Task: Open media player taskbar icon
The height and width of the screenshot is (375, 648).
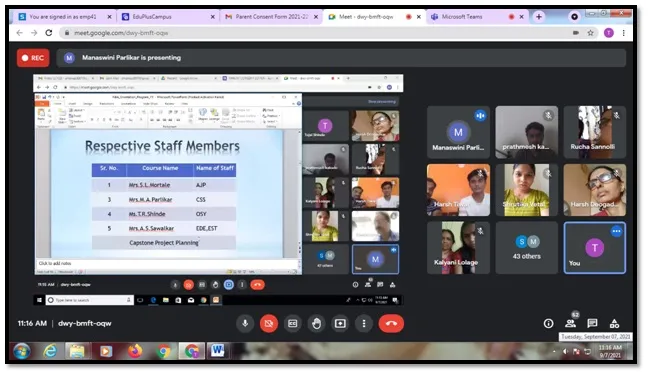Action: (106, 351)
